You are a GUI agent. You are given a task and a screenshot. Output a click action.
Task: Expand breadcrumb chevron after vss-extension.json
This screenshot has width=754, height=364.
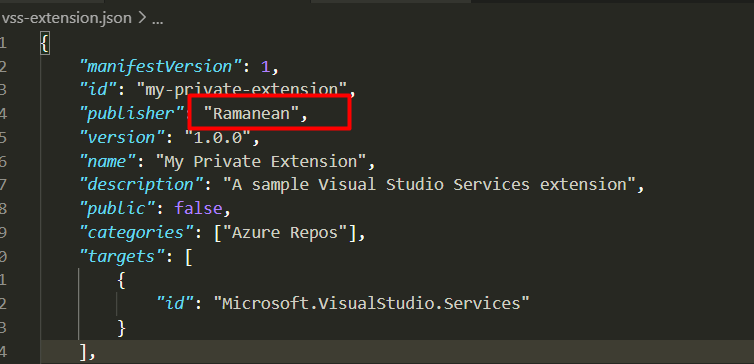142,19
